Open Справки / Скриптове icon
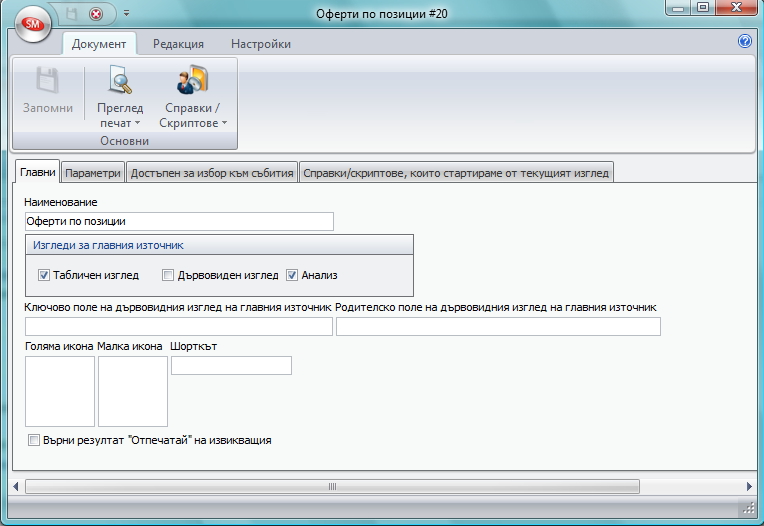This screenshot has height=526, width=764. point(192,80)
